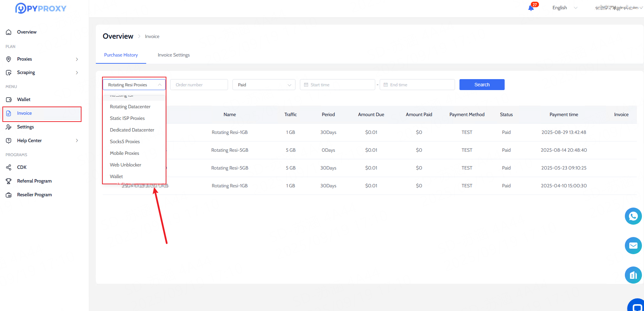Click the email contact floating icon

[633, 246]
